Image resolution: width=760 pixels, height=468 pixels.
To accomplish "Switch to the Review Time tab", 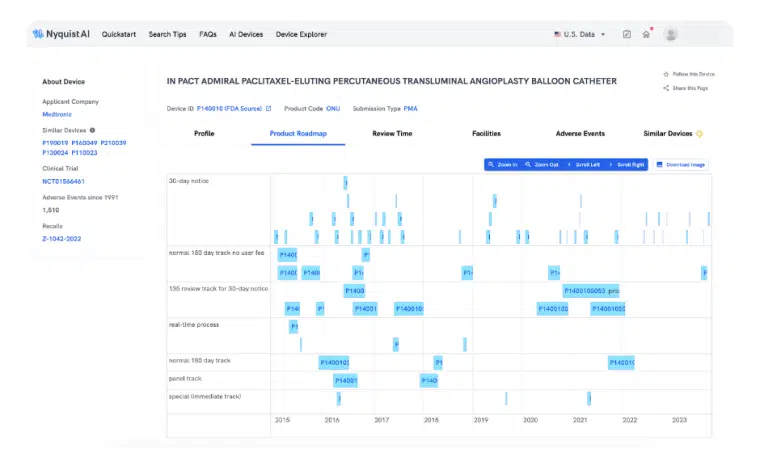I will [392, 133].
